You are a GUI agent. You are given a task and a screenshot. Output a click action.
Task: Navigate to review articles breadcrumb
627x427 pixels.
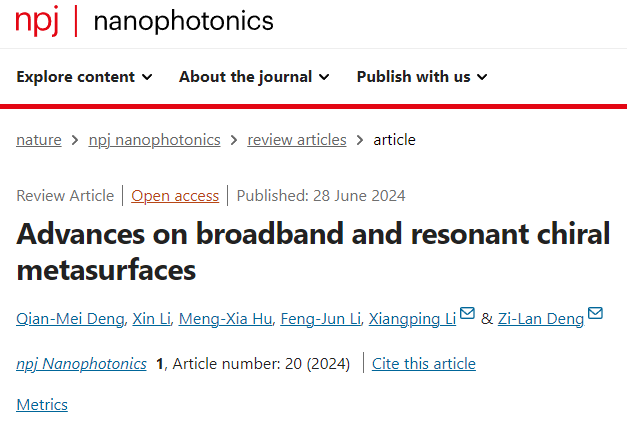[x=297, y=139]
